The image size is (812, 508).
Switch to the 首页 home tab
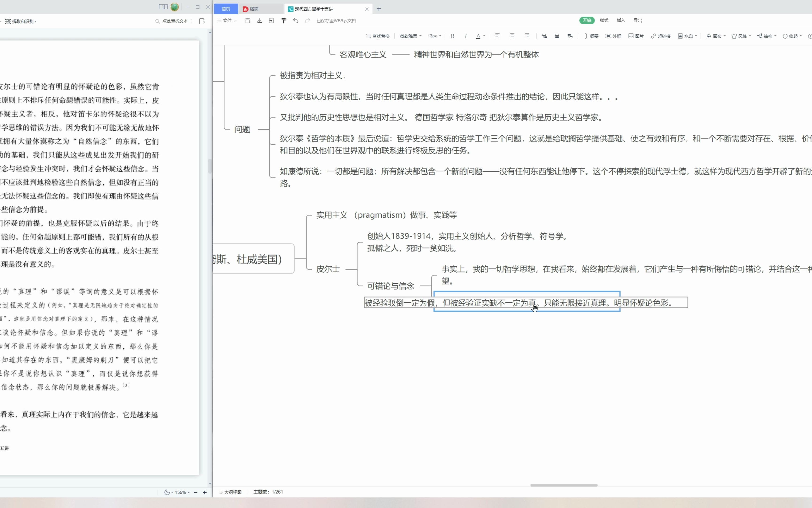click(226, 9)
